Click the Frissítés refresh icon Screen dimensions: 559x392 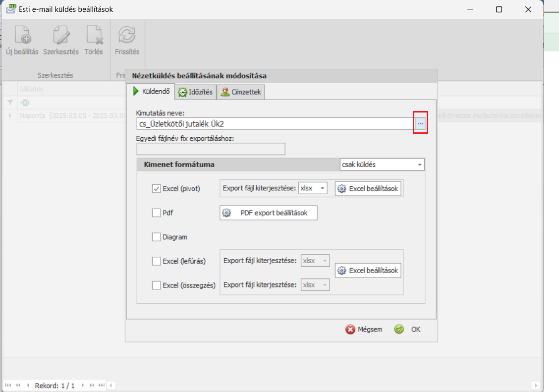click(x=127, y=36)
